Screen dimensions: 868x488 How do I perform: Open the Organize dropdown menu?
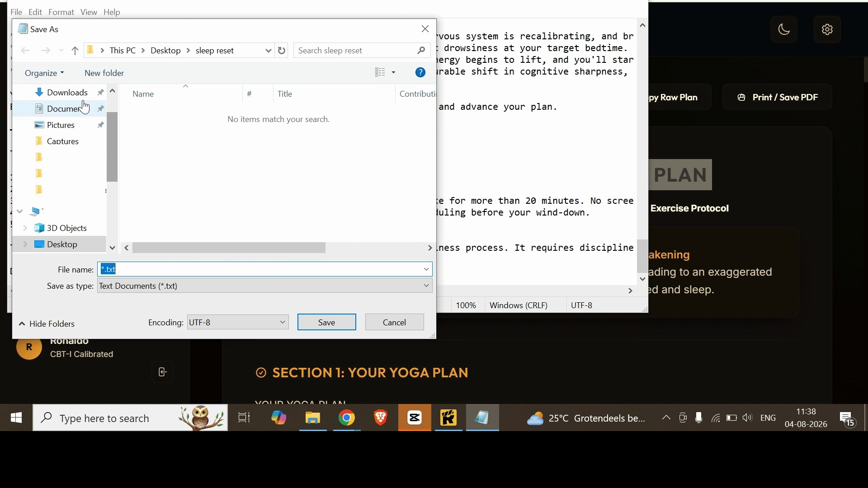(44, 73)
